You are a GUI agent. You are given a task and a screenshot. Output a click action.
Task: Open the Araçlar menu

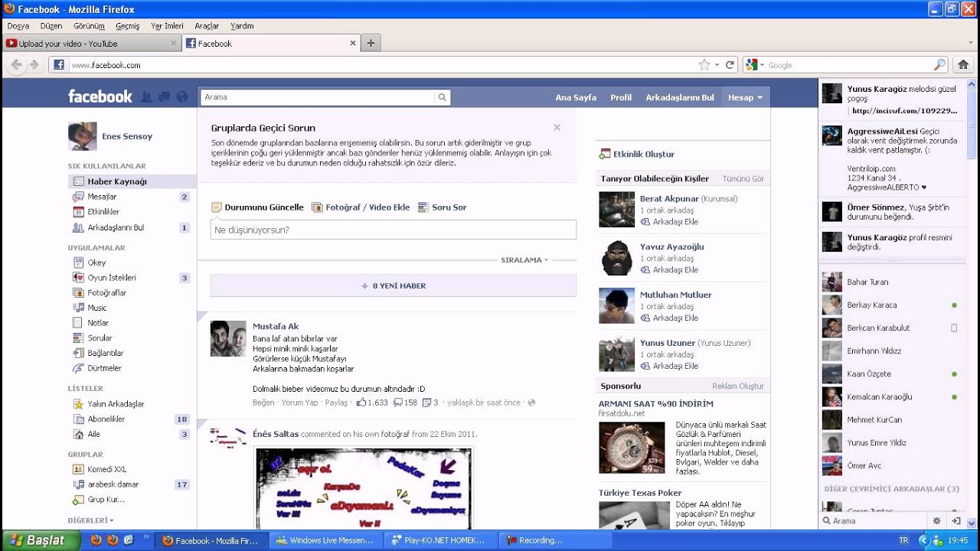pyautogui.click(x=207, y=26)
